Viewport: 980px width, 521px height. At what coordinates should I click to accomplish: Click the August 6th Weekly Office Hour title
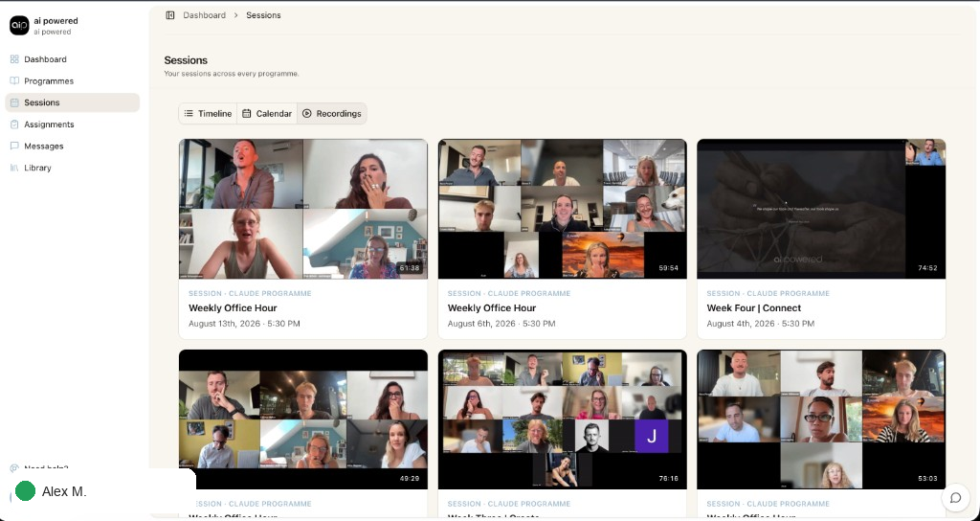click(x=492, y=307)
